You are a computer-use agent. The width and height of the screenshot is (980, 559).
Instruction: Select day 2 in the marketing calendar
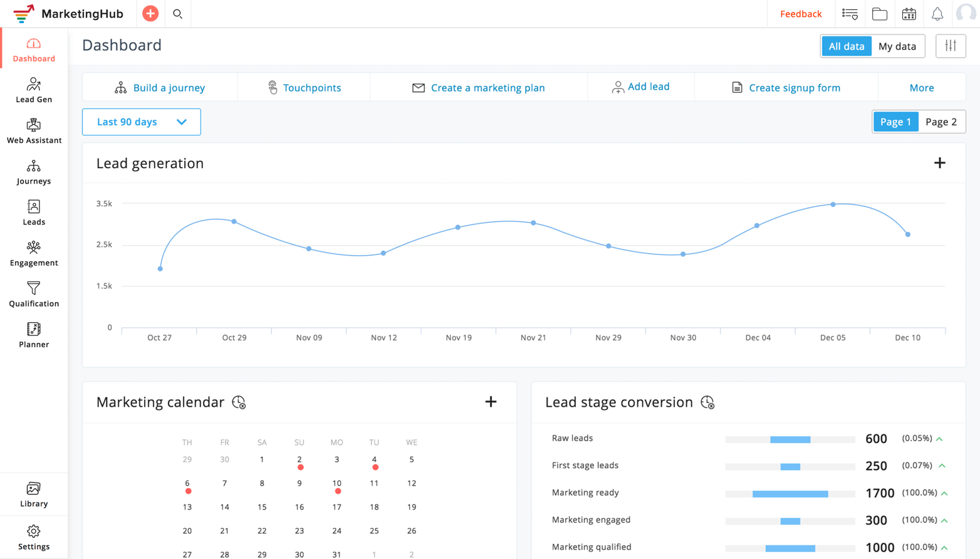coord(300,460)
